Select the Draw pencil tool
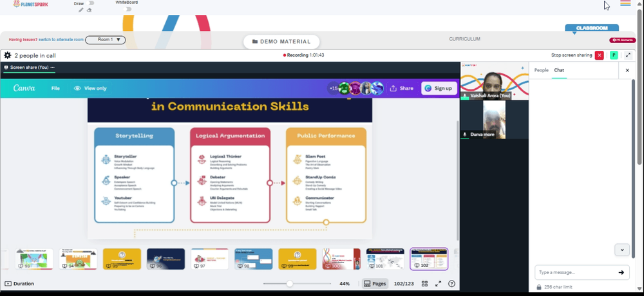 [x=81, y=10]
